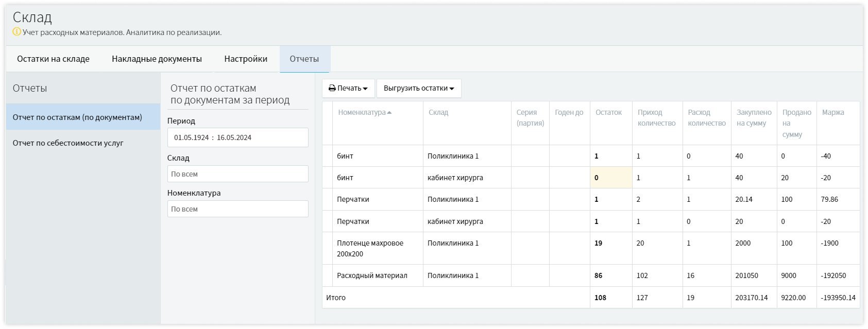Select the Расходный материал row

click(372, 276)
